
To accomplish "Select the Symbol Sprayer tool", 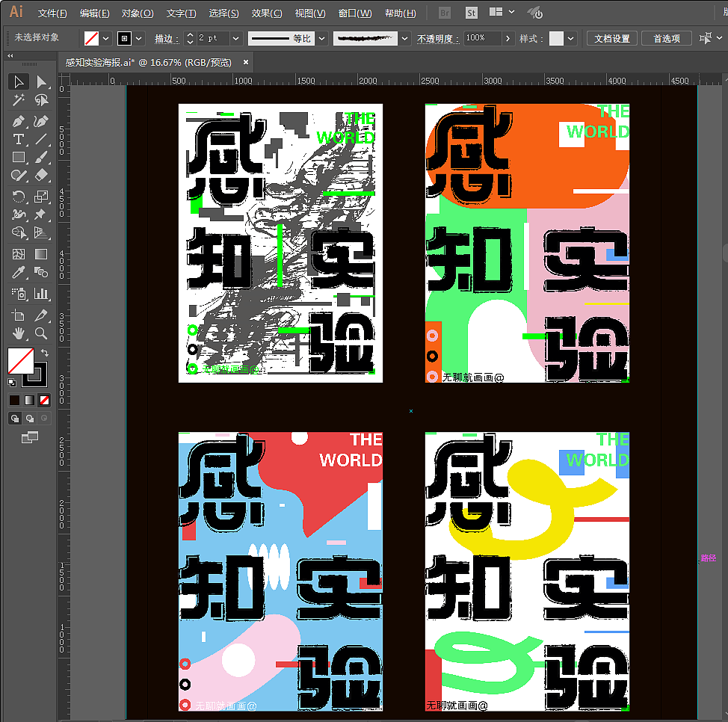I will 19,294.
